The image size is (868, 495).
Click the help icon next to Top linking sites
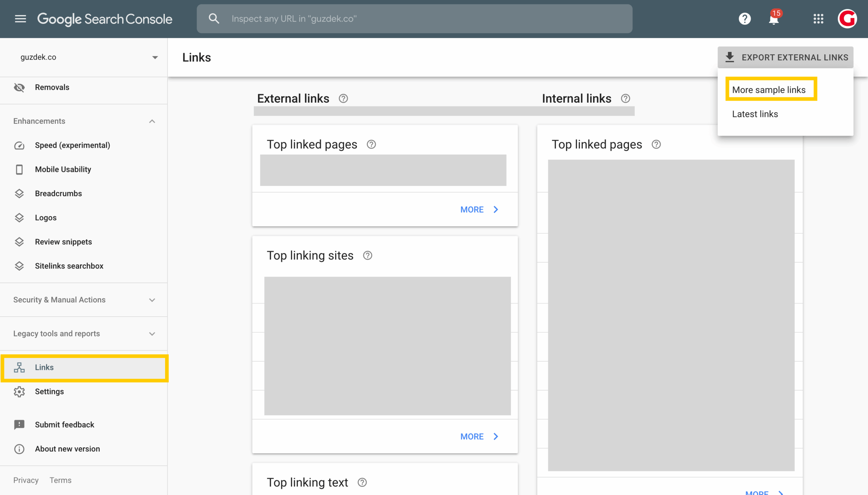pos(368,256)
